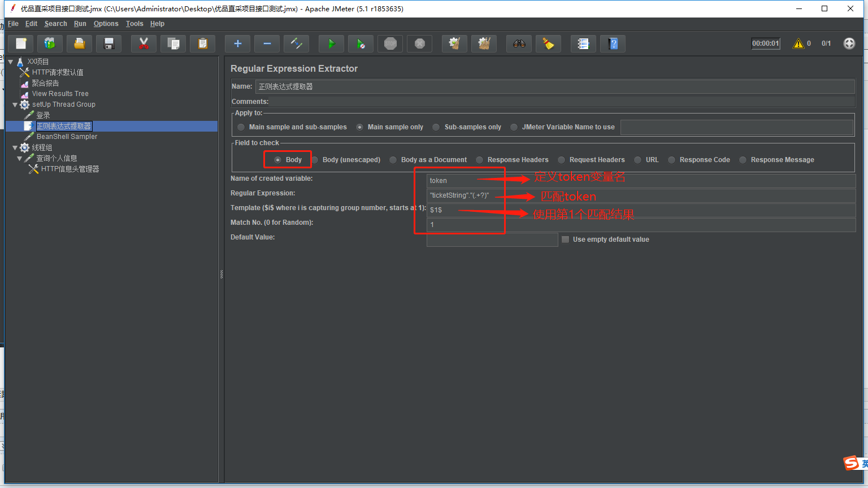
Task: Select HTTP信息头管理器 in the tree
Action: (x=70, y=169)
